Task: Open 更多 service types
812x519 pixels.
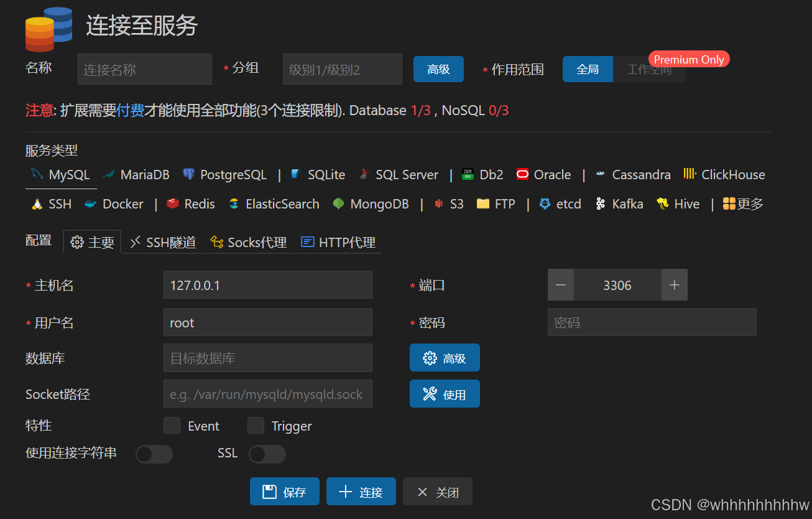Action: [743, 204]
